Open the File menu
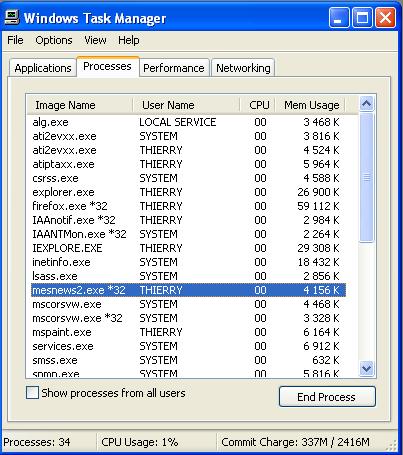 (15, 40)
